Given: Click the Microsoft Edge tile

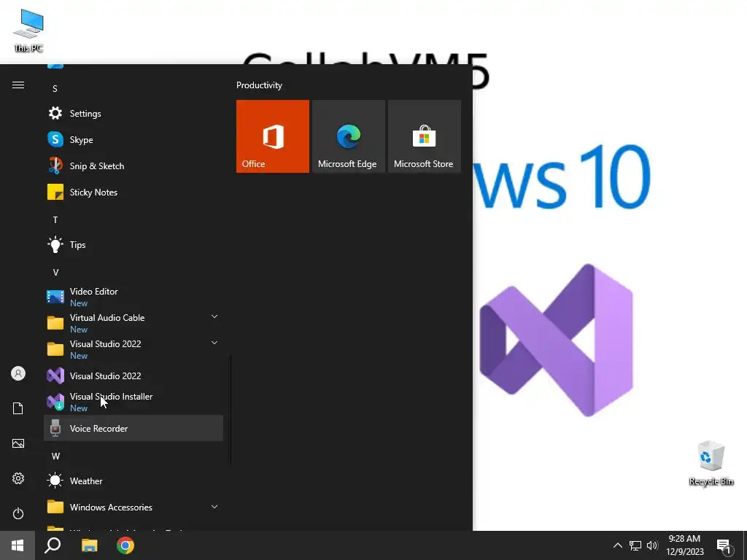Looking at the screenshot, I should [348, 136].
